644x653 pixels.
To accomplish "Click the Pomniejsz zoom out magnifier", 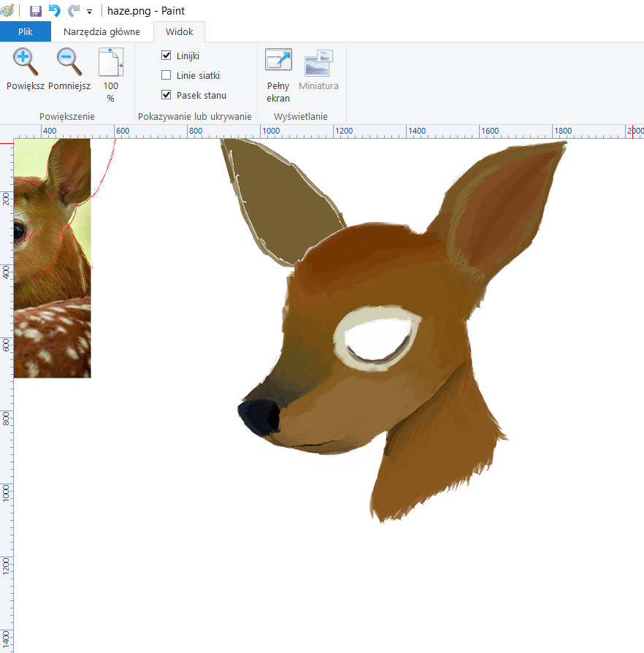I will click(x=69, y=63).
